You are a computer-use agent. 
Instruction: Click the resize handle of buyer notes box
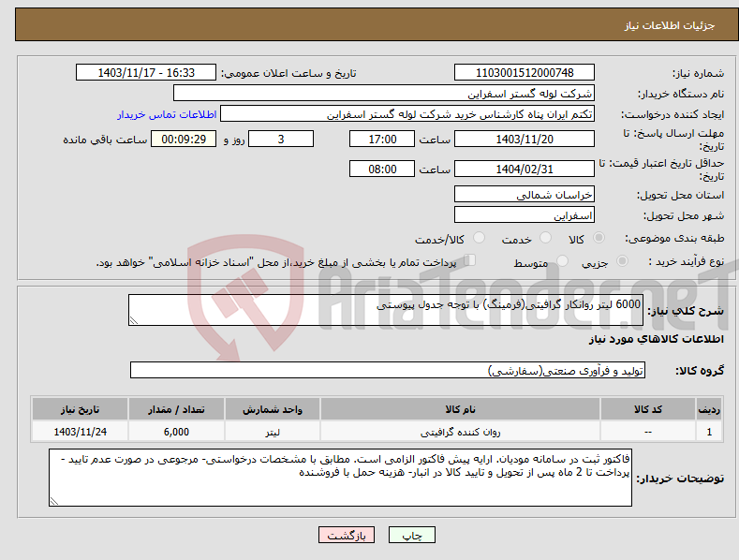point(54,501)
